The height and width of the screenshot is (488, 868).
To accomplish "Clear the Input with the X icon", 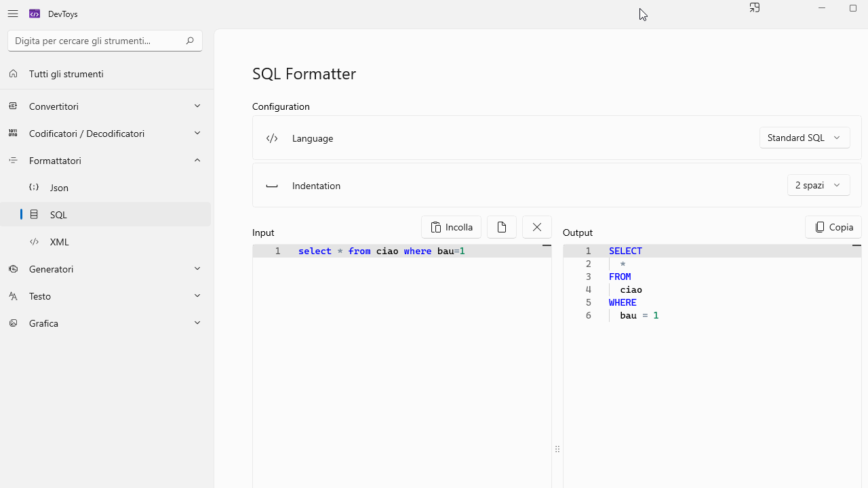I will [x=536, y=226].
